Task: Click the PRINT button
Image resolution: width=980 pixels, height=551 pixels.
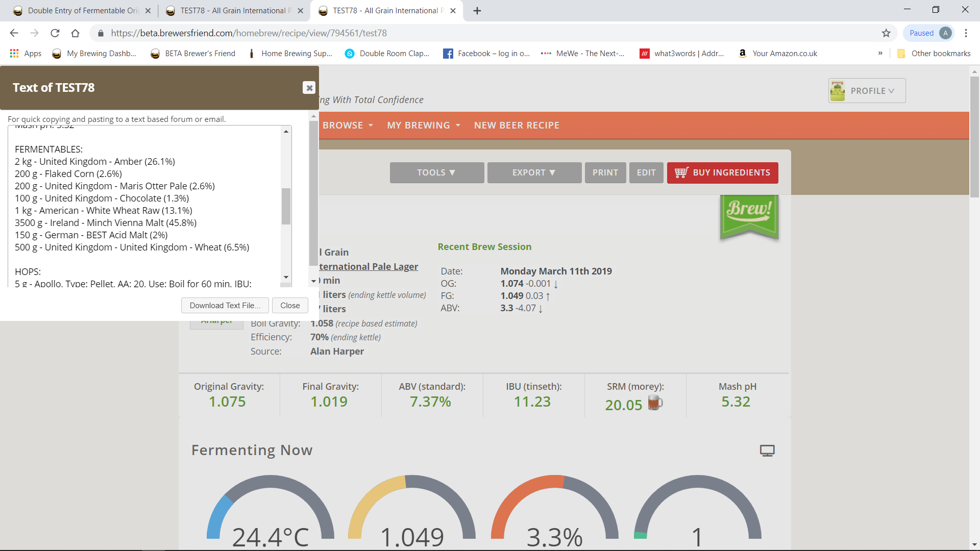Action: coord(605,172)
